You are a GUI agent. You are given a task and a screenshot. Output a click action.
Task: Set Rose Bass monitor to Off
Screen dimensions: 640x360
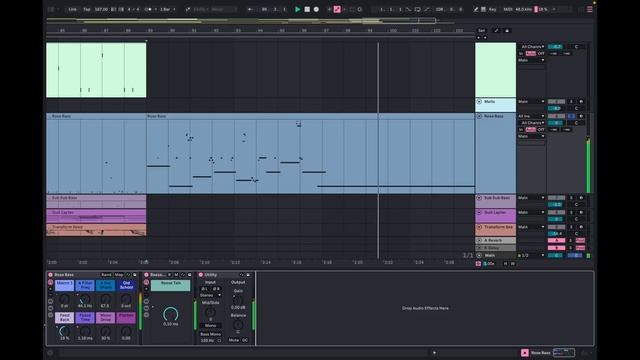pyautogui.click(x=541, y=129)
